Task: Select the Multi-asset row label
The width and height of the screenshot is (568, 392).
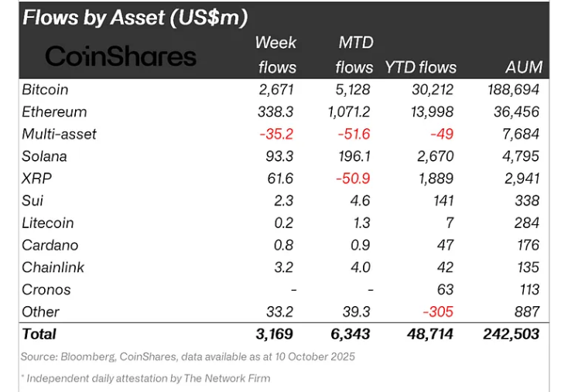Action: point(60,134)
